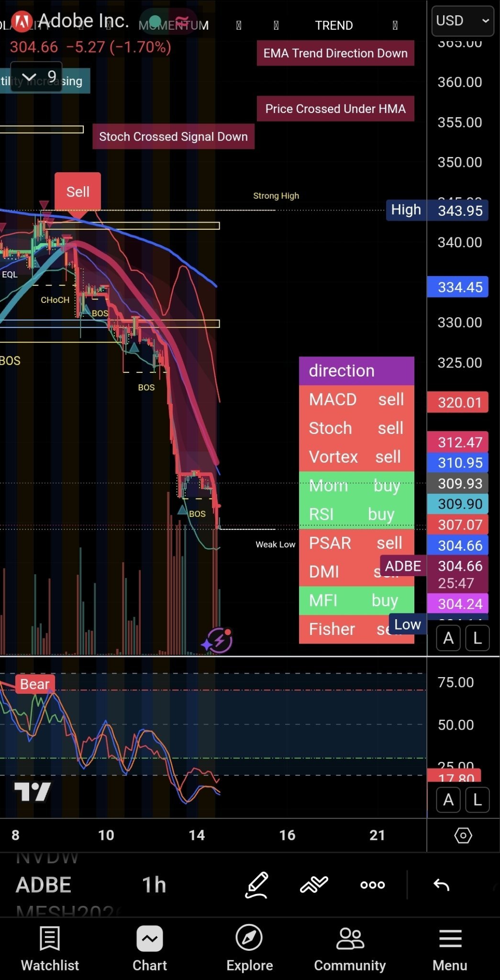Tap the Strong High label

[x=276, y=196]
